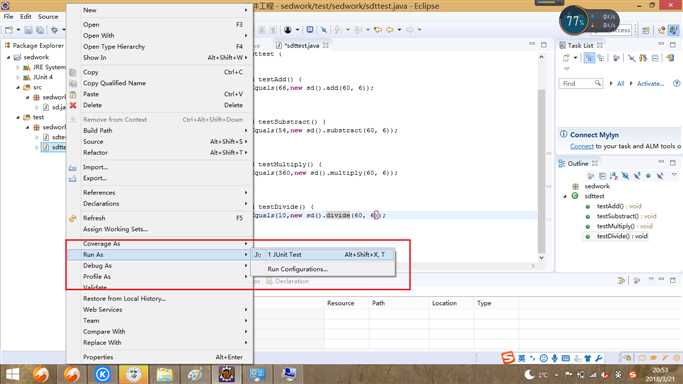Image resolution: width=683 pixels, height=384 pixels.
Task: Click the New toolbar icon
Action: pos(9,30)
